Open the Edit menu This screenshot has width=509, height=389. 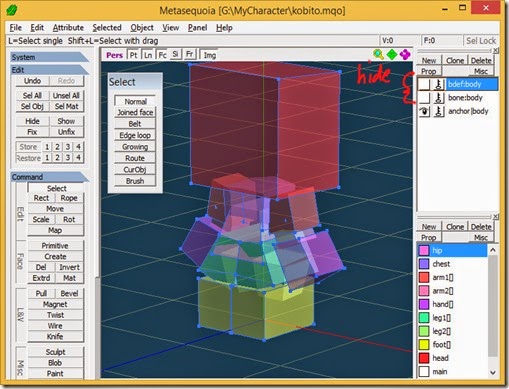point(37,28)
